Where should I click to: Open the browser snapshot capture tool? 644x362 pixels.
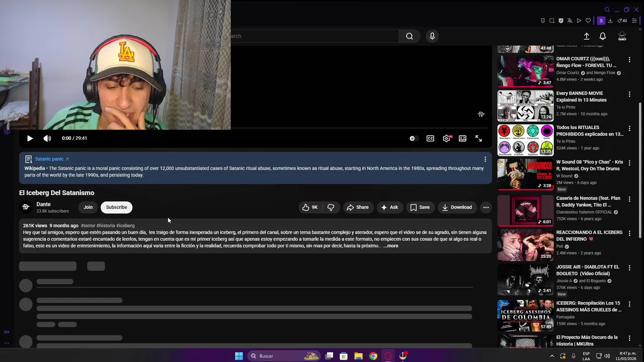click(552, 21)
